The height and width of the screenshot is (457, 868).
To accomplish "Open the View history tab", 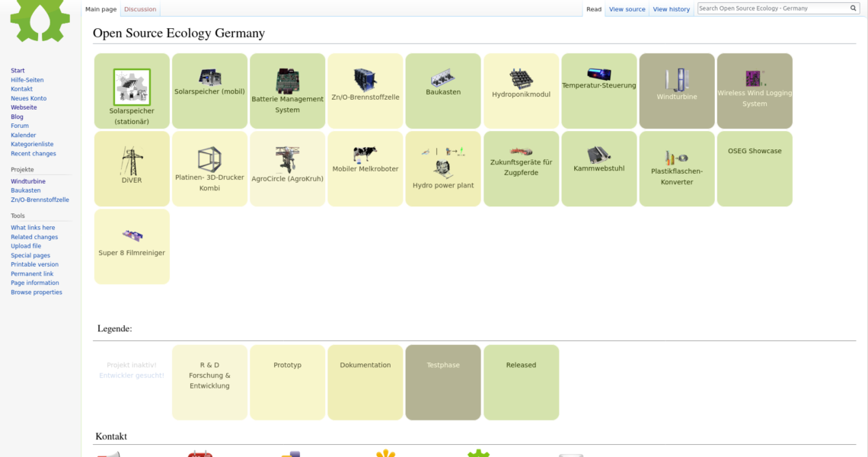I will coord(671,9).
